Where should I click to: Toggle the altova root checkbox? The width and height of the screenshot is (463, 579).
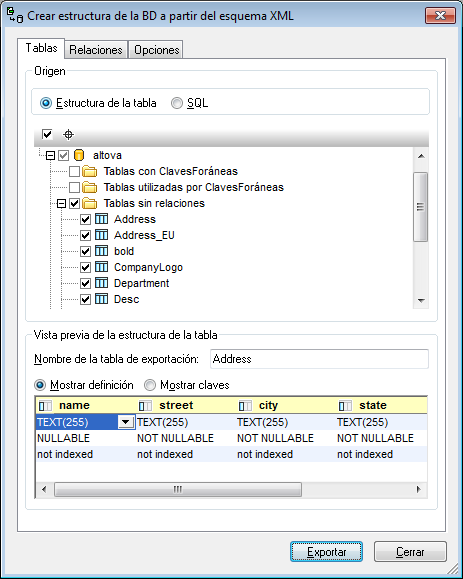pos(64,155)
